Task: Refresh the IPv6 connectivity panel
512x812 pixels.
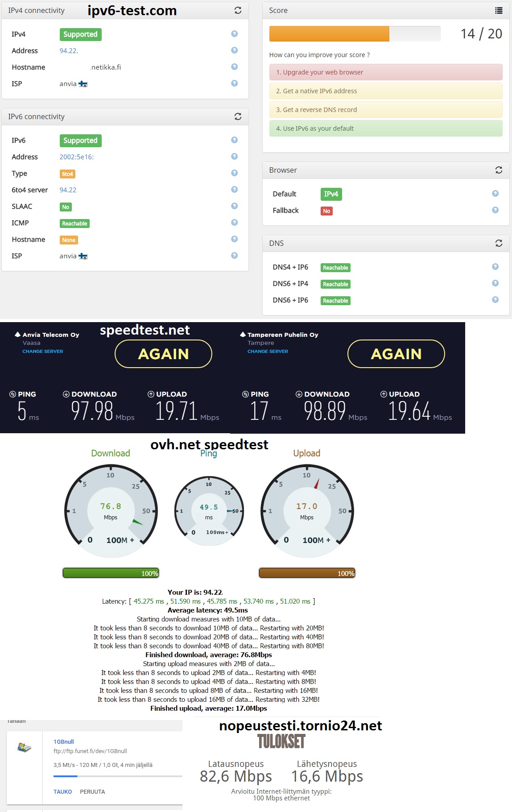Action: pyautogui.click(x=238, y=116)
